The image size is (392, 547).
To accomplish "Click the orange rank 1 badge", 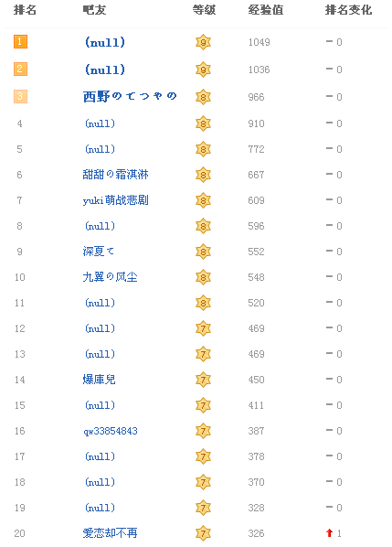I will tap(20, 42).
